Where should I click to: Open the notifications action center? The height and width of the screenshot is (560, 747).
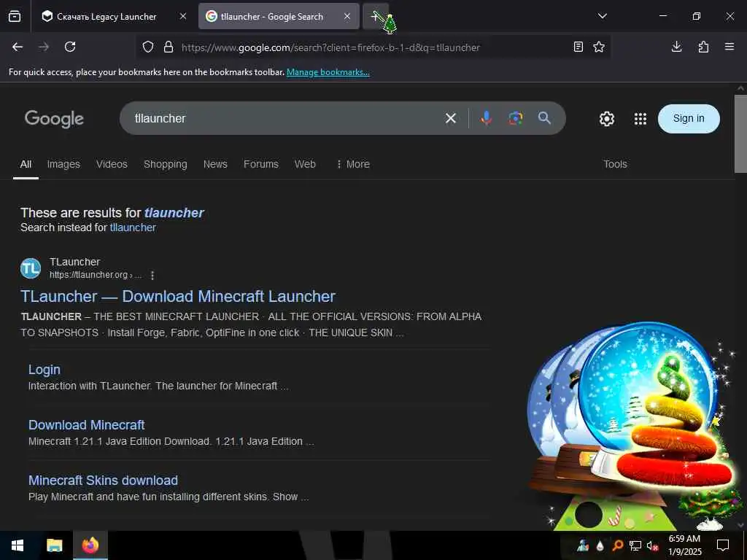point(723,545)
